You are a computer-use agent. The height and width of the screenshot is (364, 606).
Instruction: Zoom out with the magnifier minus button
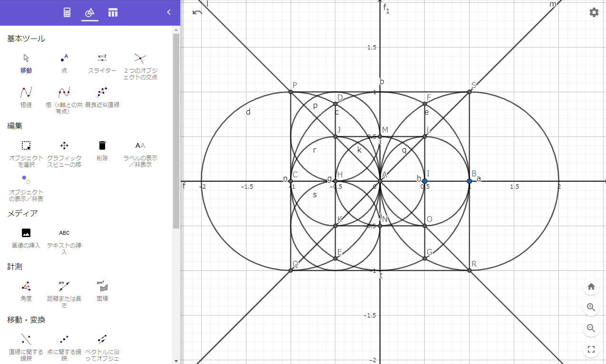[591, 328]
